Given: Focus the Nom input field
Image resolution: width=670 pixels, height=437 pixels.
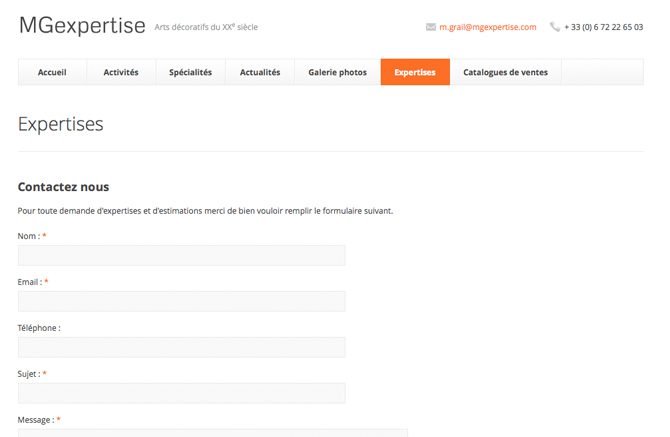Looking at the screenshot, I should click(181, 256).
